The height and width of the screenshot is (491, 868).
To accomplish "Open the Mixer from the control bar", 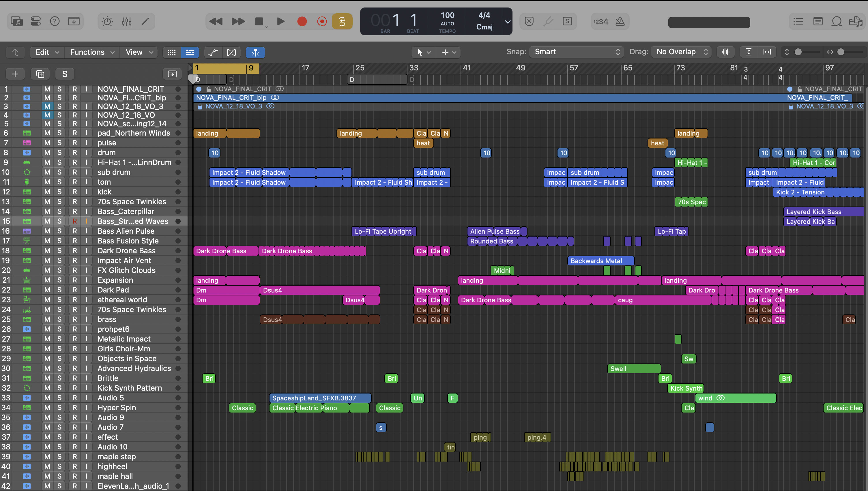I will (126, 22).
